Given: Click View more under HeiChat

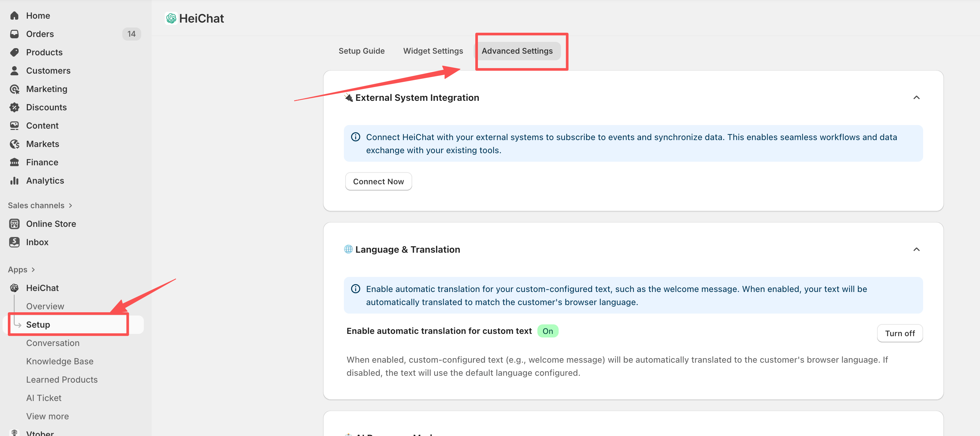Looking at the screenshot, I should click(47, 416).
